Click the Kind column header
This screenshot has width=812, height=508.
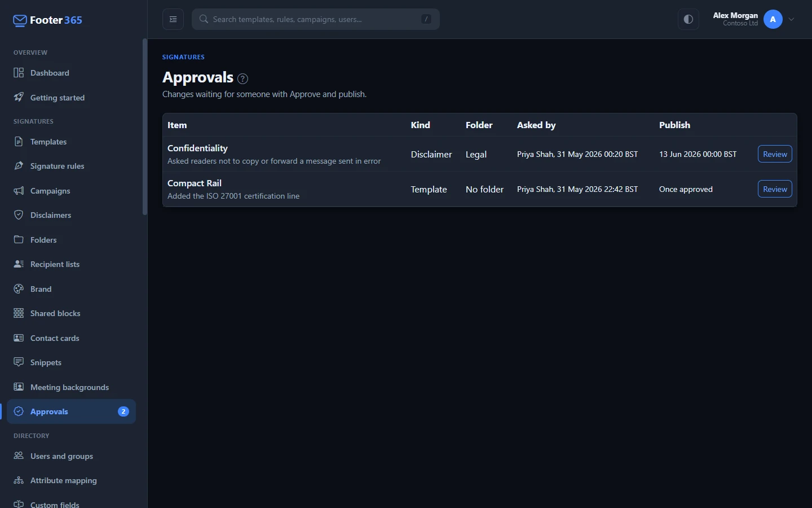420,125
